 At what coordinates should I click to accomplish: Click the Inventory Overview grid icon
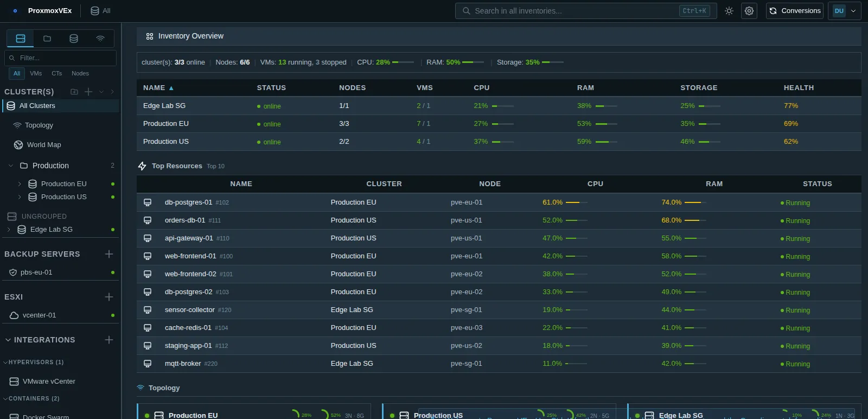(x=150, y=36)
